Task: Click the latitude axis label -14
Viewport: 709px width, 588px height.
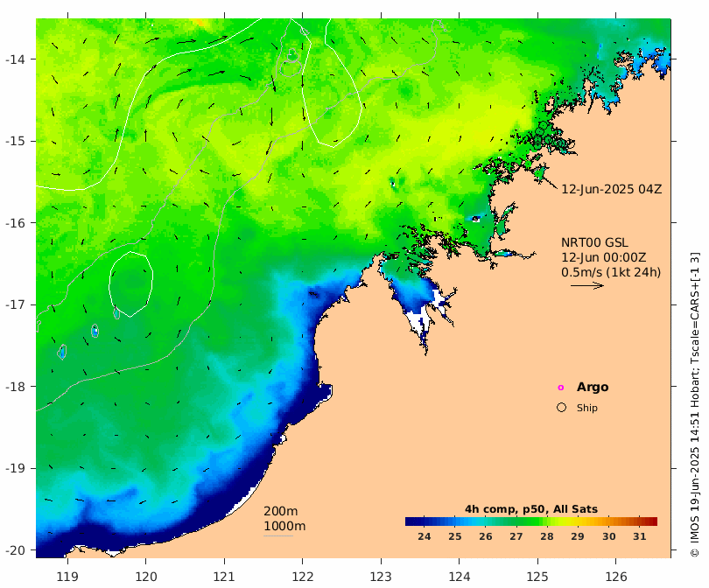Action: tap(15, 59)
